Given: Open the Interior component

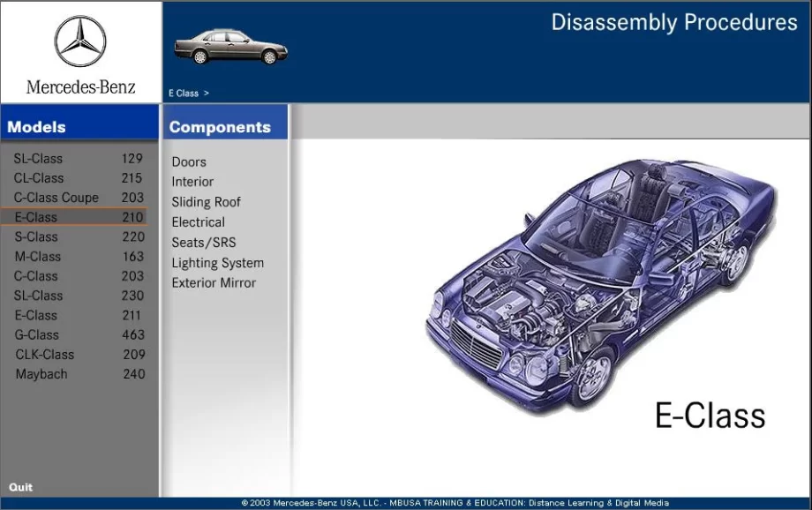Looking at the screenshot, I should pos(192,182).
